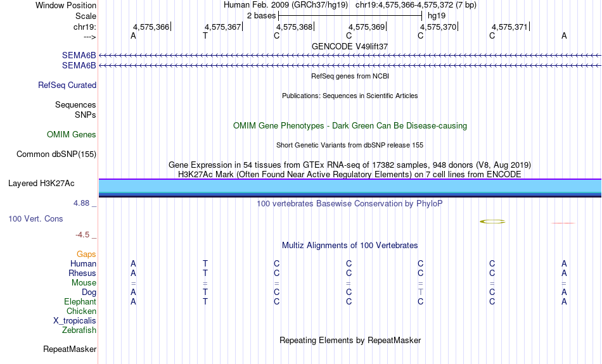Open the GTEx Gene Expression in 54 tissues title
The width and height of the screenshot is (602, 364).
[350, 165]
